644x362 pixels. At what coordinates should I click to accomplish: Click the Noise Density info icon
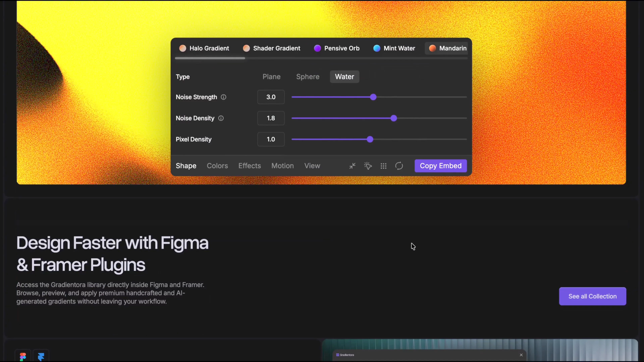tap(221, 118)
